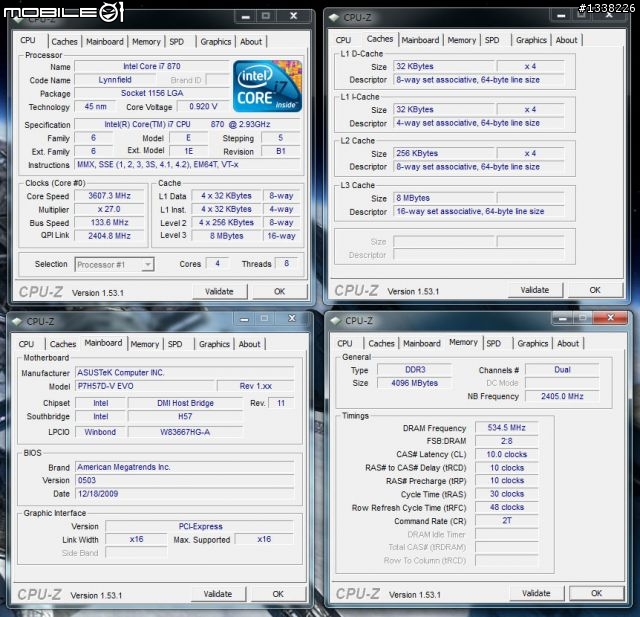Click the LPCIO value 'W83667HG-A'
Viewport: 640px width, 617px height.
[x=185, y=432]
